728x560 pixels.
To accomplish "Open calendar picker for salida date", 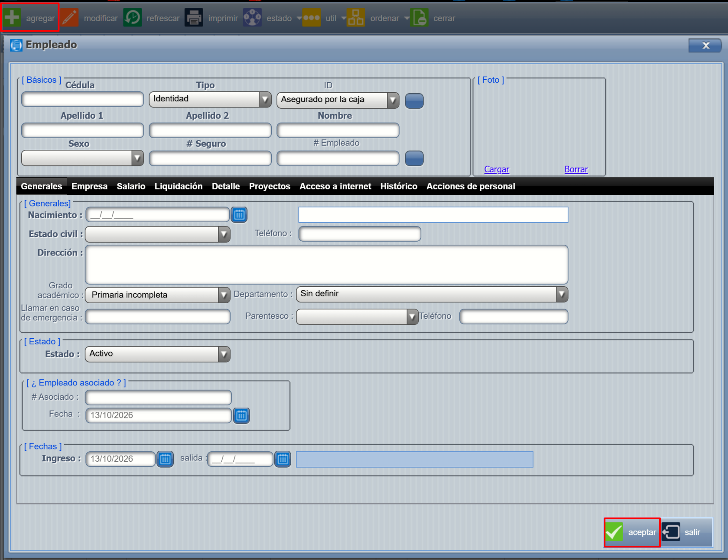I will pyautogui.click(x=283, y=459).
